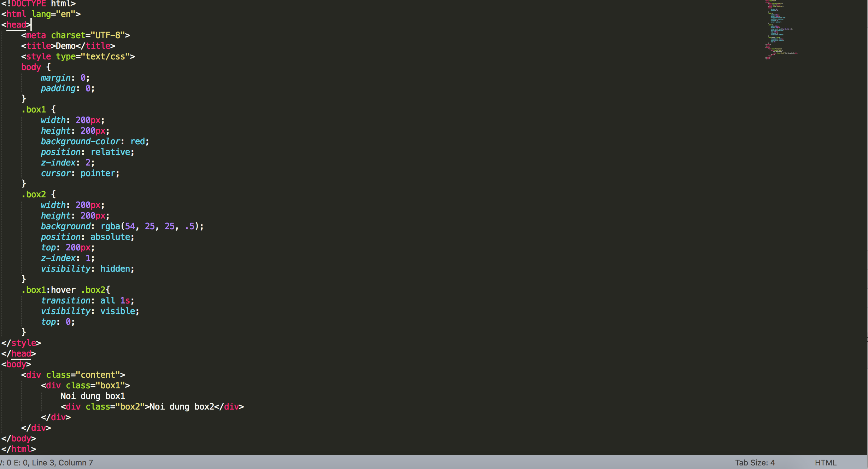Viewport: 868px width, 469px height.
Task: Click the Noi dung box1 text
Action: click(x=93, y=396)
